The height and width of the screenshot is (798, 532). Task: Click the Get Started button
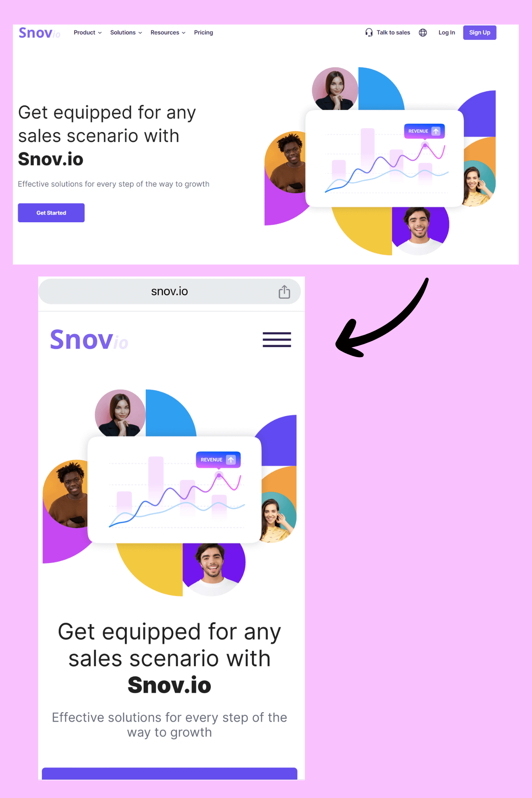tap(51, 213)
